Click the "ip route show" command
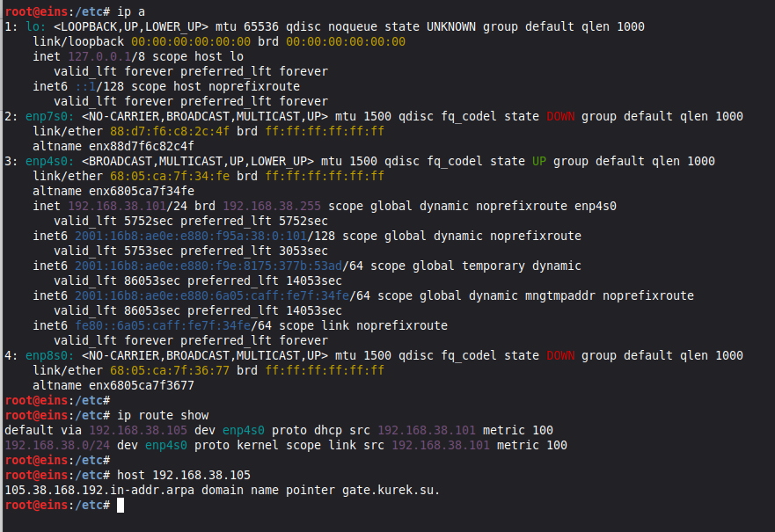Viewport: 775px width, 532px height. point(163,415)
